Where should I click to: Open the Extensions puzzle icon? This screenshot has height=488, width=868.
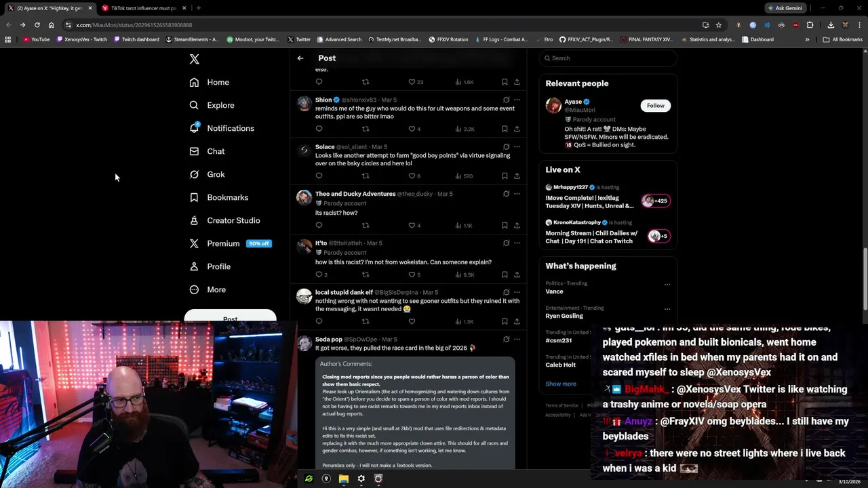click(810, 25)
